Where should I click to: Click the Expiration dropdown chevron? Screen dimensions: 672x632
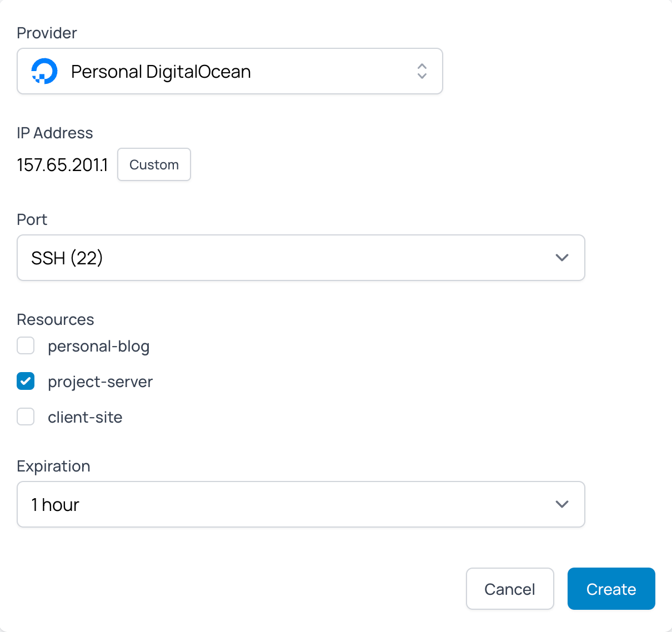[562, 504]
